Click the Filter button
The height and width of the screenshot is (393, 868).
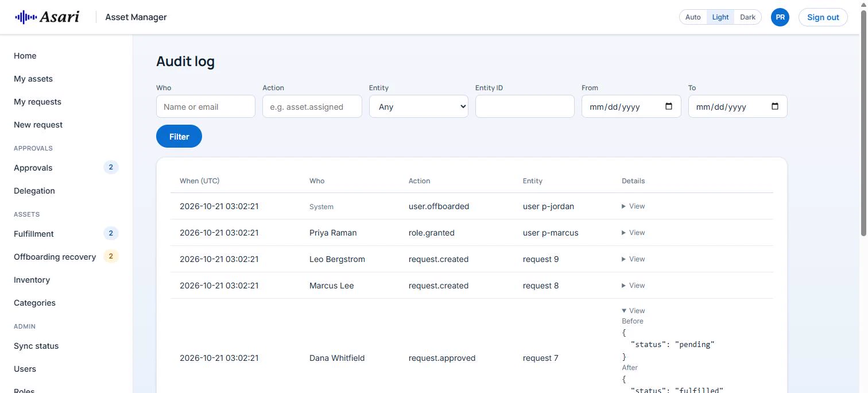tap(179, 136)
